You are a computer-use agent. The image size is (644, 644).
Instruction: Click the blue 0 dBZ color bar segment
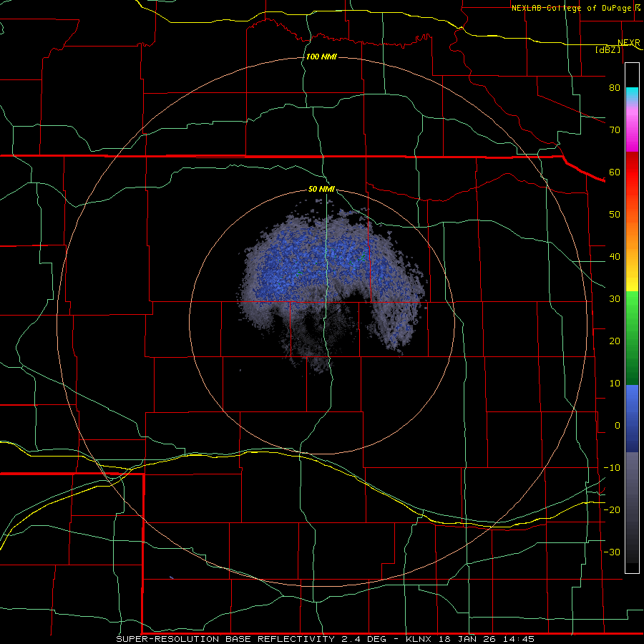coord(632,419)
